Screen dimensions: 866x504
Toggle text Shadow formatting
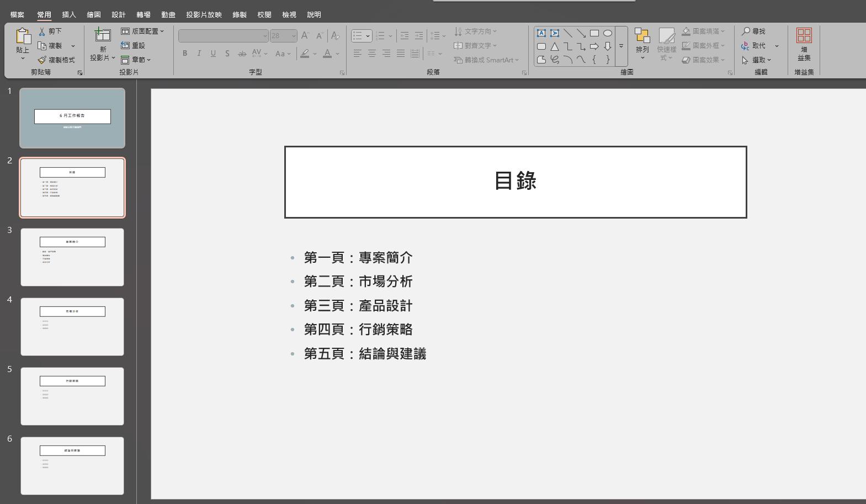click(x=227, y=54)
